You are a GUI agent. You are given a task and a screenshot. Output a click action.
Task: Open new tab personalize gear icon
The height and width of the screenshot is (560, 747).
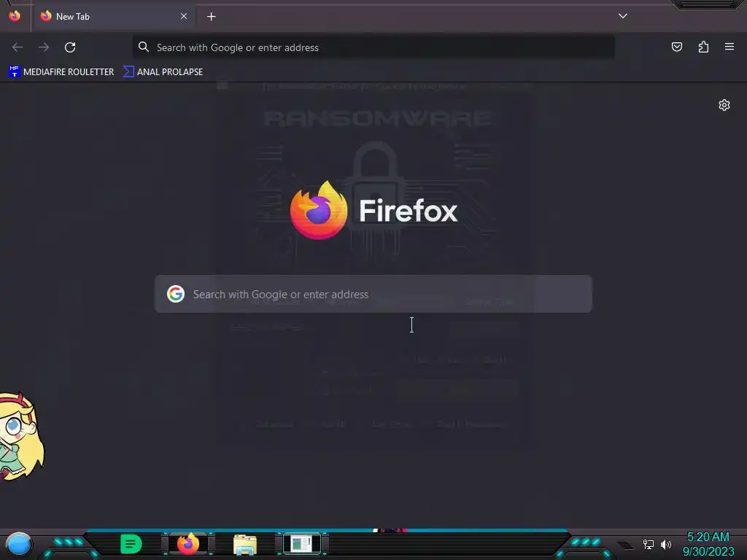click(x=724, y=105)
